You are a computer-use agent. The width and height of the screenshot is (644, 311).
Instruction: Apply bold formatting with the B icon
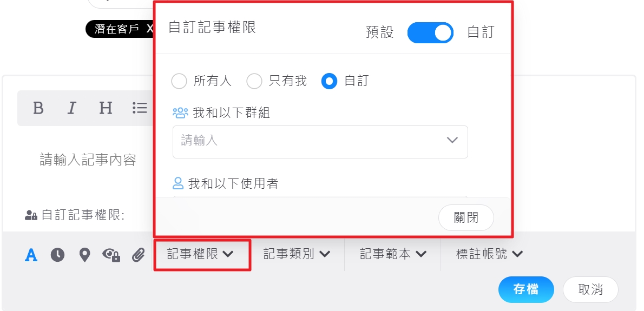38,108
